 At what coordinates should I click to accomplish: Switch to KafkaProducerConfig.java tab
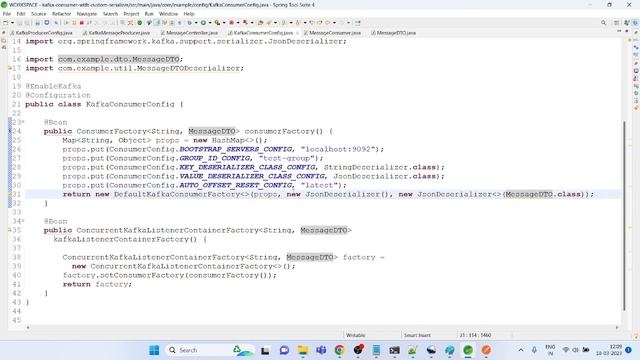(41, 33)
